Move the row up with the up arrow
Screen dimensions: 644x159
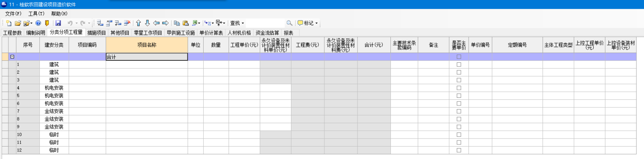click(x=138, y=23)
